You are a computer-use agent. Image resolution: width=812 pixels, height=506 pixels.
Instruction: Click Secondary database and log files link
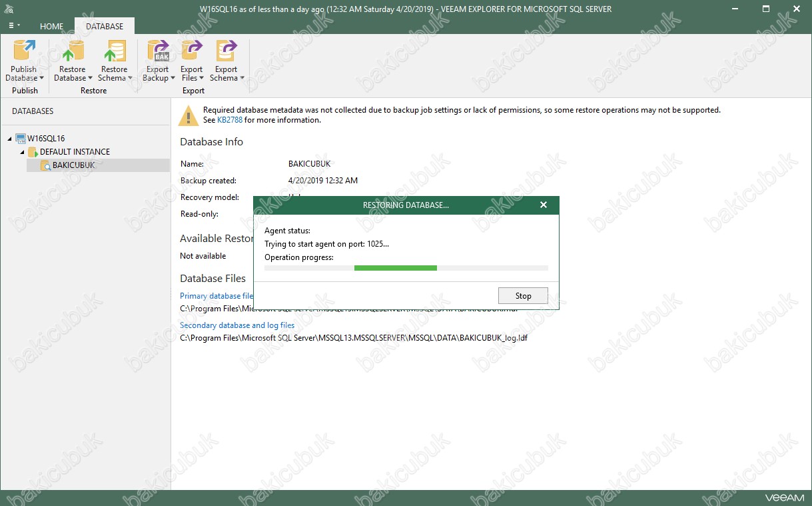click(x=237, y=325)
